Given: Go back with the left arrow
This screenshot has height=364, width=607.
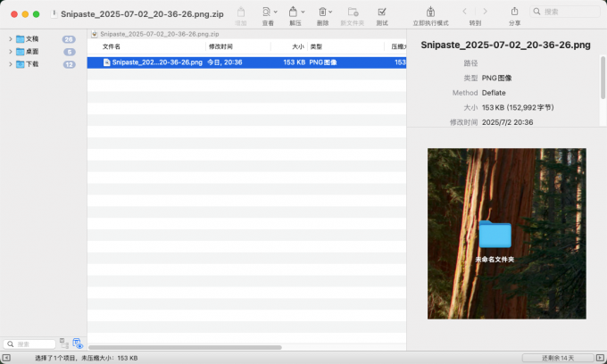Looking at the screenshot, I should (x=464, y=12).
